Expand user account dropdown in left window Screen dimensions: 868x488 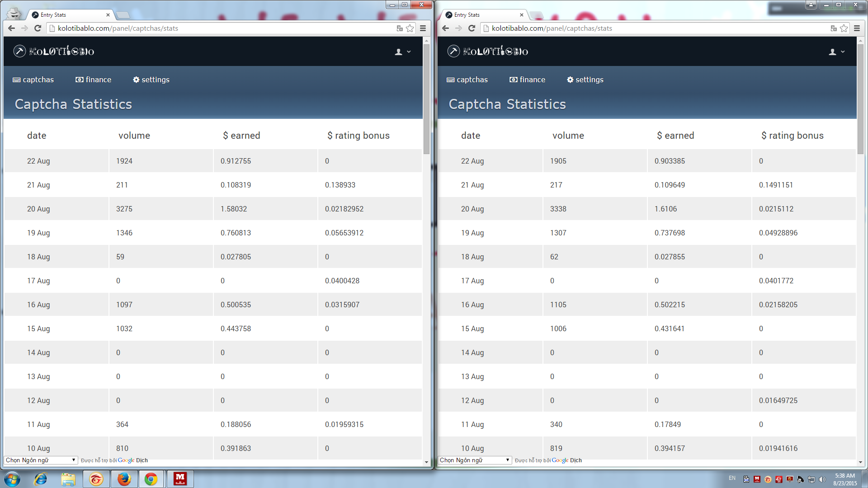(402, 52)
